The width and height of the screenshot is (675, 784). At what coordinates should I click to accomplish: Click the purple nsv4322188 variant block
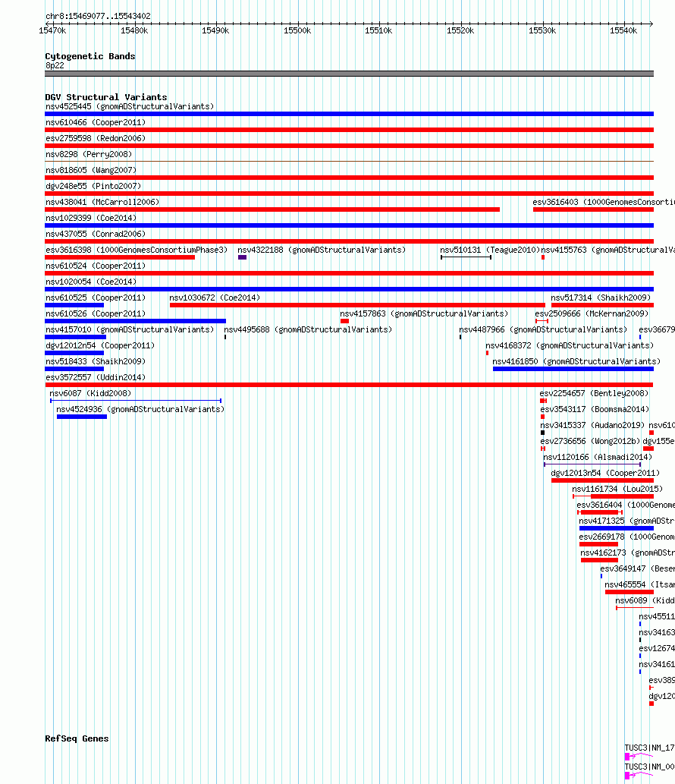point(243,257)
